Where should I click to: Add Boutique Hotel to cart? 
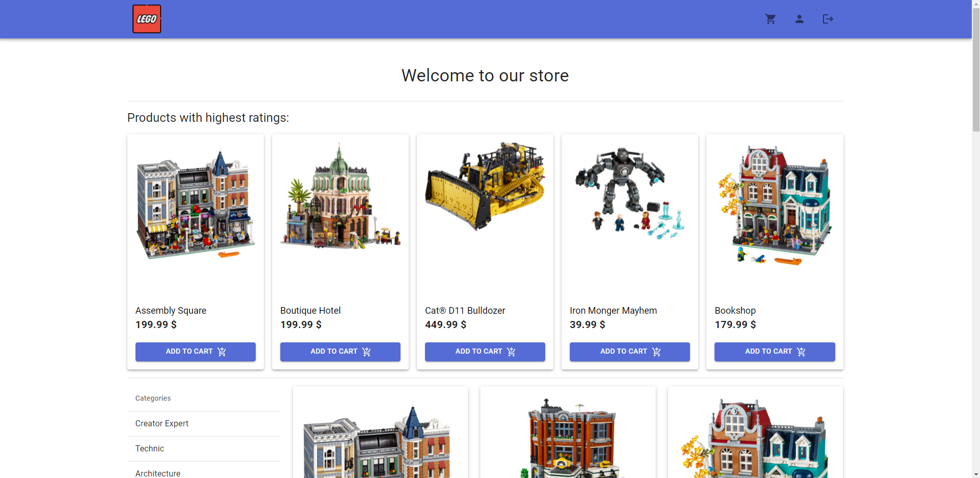coord(340,352)
